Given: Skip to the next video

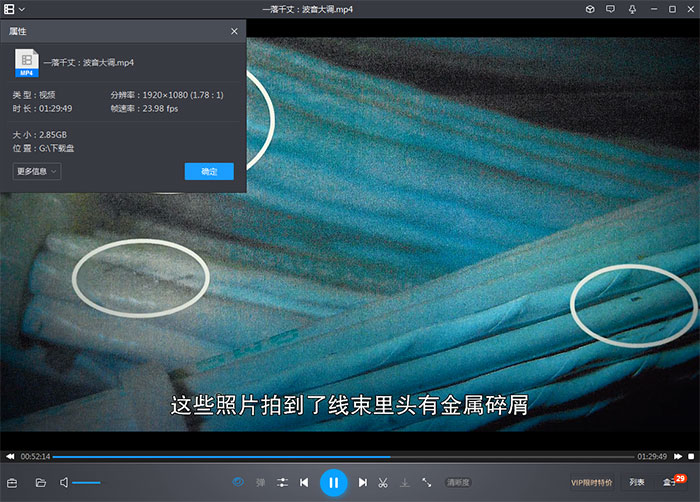Looking at the screenshot, I should 362,482.
